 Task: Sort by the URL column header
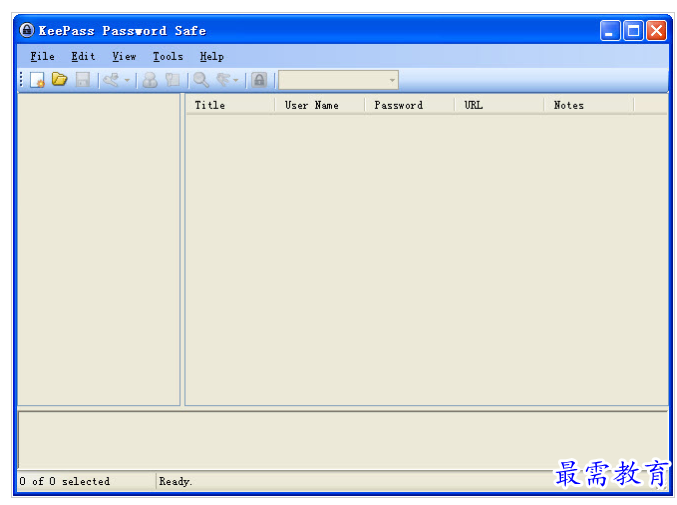coord(499,105)
